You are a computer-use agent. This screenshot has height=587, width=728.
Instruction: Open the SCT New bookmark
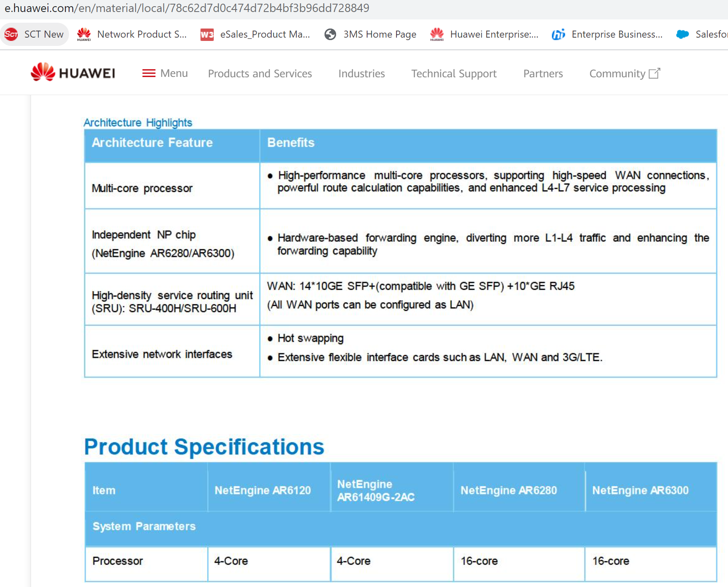click(x=34, y=34)
